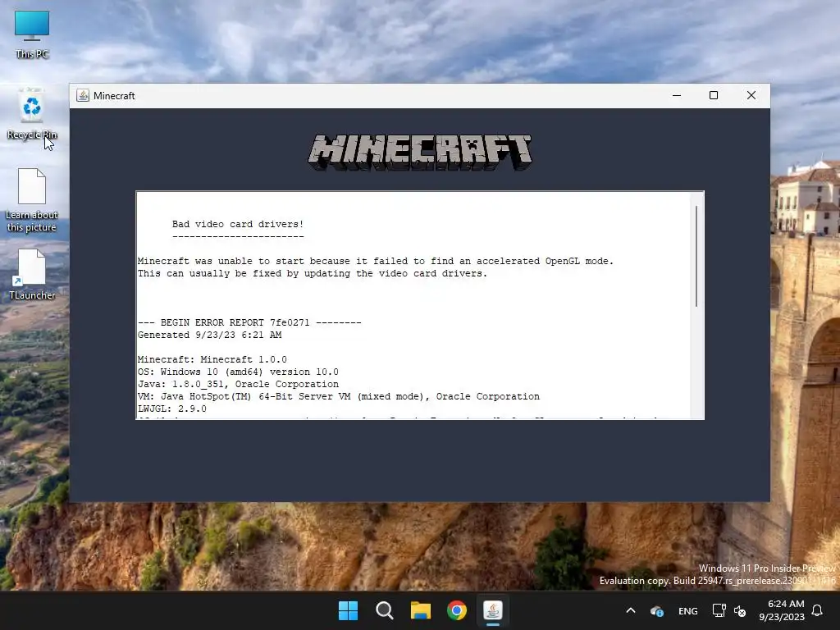
Task: Open Learn about this picture icon
Action: click(x=32, y=200)
